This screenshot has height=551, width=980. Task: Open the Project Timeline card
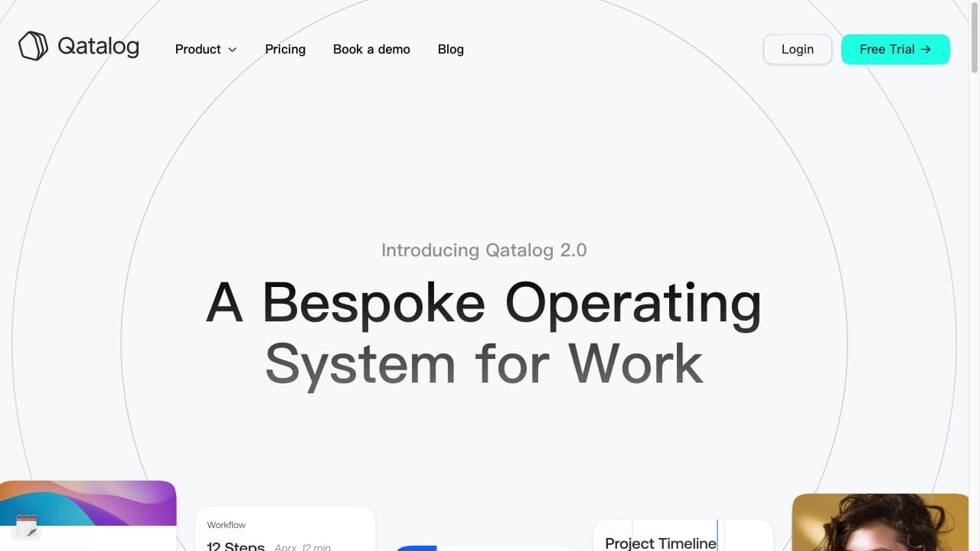click(x=659, y=543)
